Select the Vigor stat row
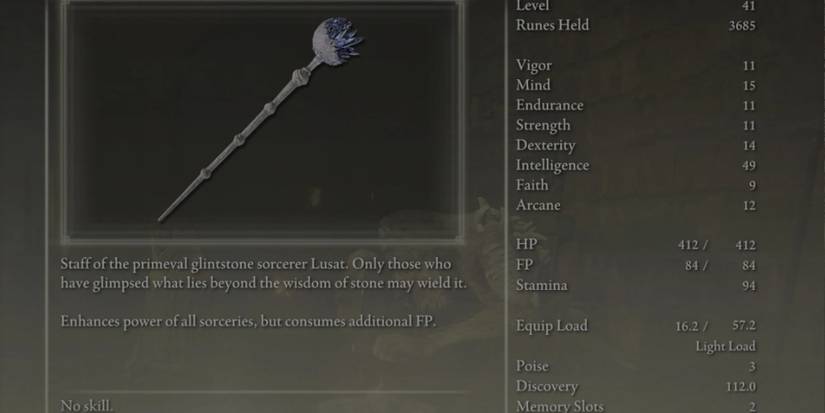Viewport: 825px width, 413px height. [636, 65]
